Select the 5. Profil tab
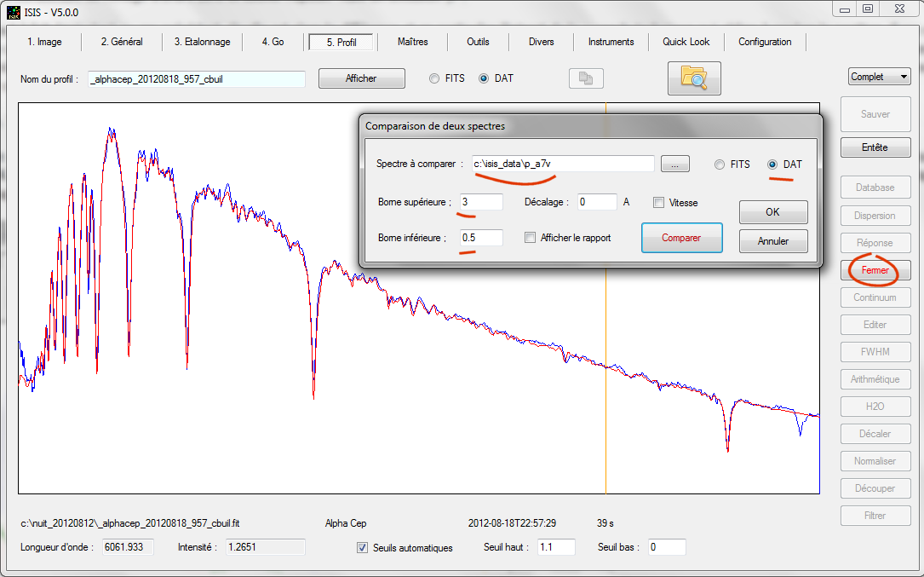 (341, 42)
